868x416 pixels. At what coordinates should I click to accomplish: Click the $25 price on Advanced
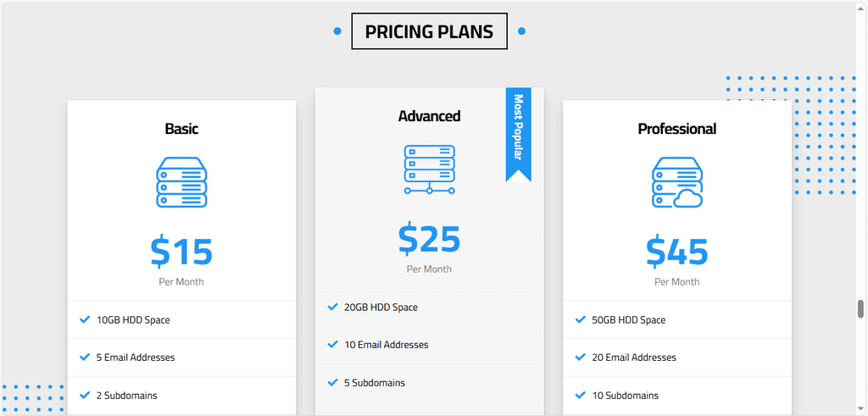429,239
